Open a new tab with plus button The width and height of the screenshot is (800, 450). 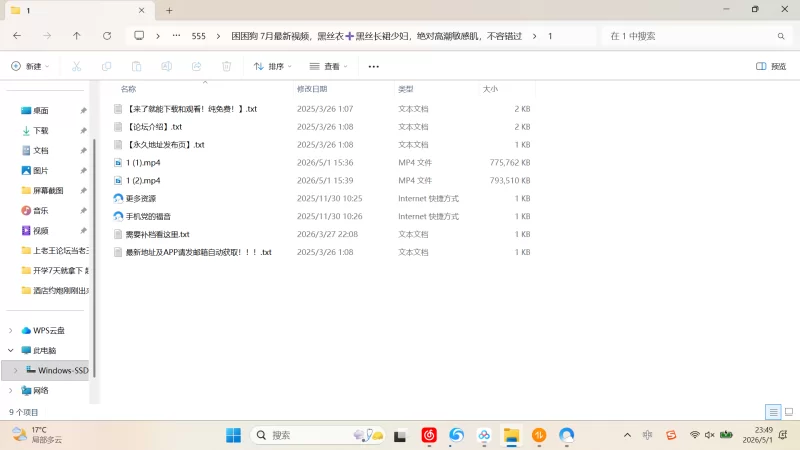[169, 10]
